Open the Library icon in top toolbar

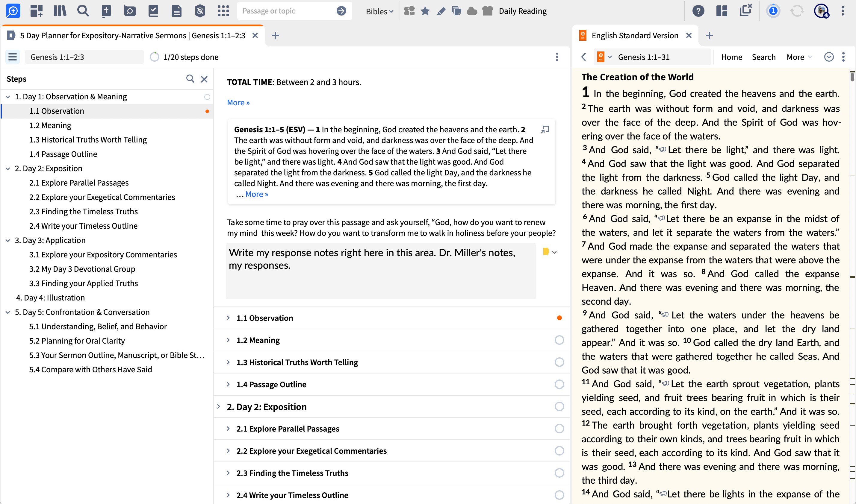point(60,11)
